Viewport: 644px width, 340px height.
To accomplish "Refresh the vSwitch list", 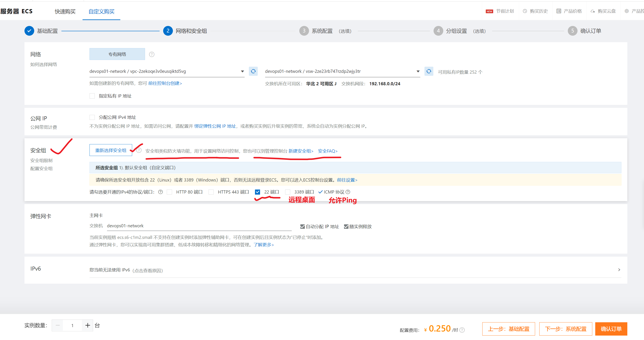I will pos(428,72).
